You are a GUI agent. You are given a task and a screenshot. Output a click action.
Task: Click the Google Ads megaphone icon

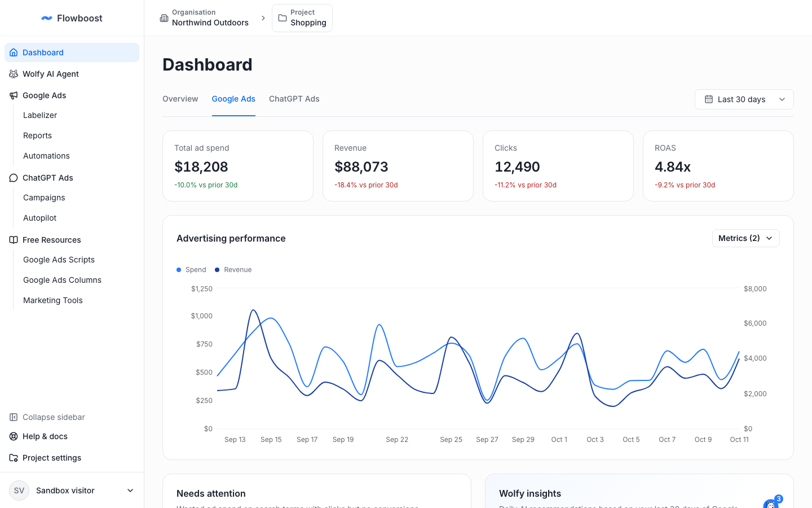[x=14, y=95]
